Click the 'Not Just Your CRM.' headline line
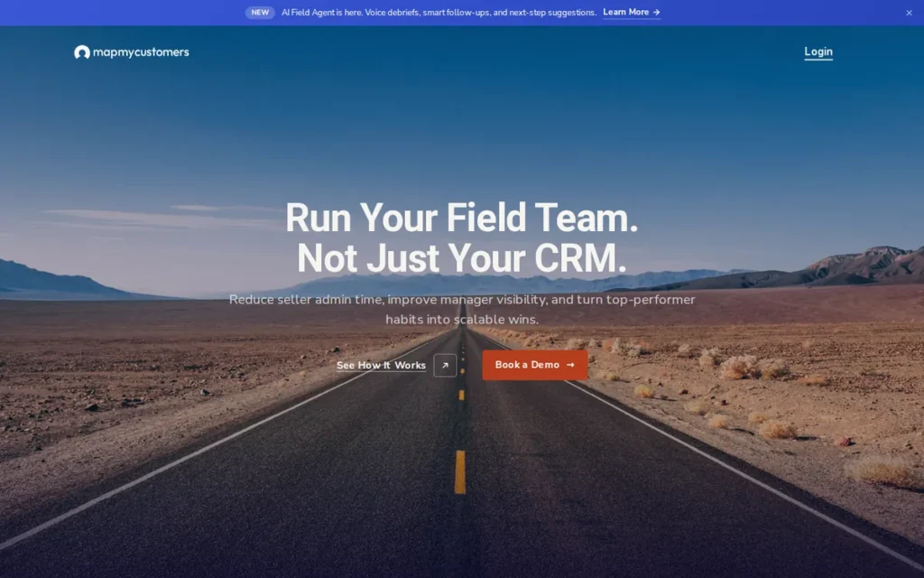Viewport: 924px width, 578px height. point(461,257)
